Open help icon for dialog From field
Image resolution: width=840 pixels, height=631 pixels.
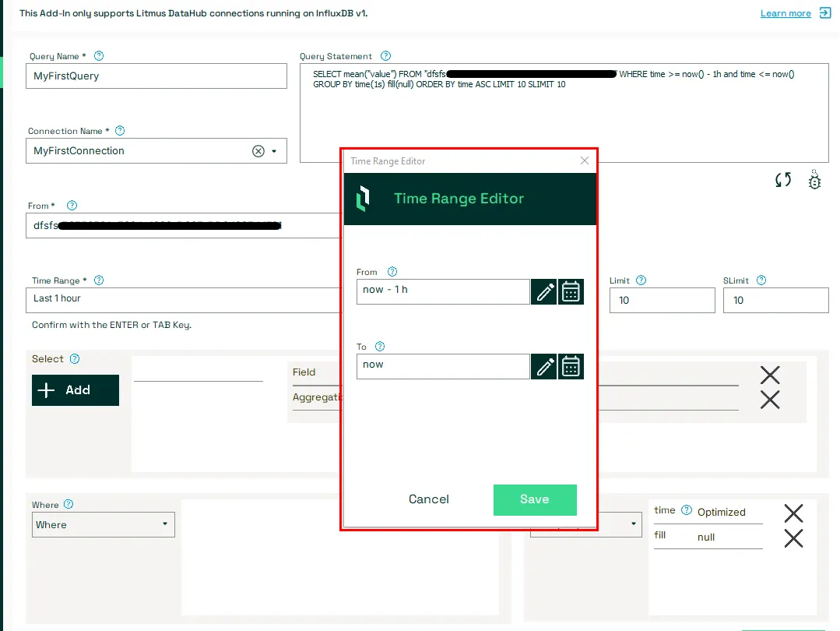pos(392,272)
